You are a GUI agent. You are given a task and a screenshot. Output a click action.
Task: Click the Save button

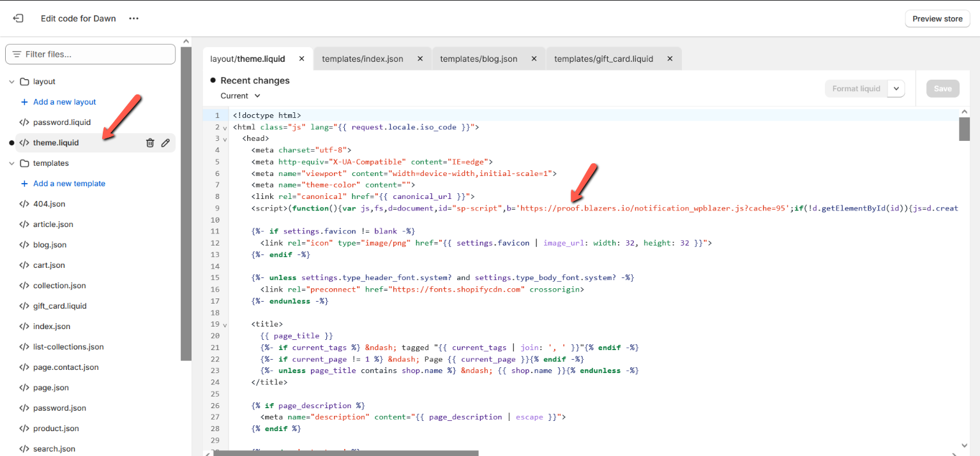tap(942, 89)
